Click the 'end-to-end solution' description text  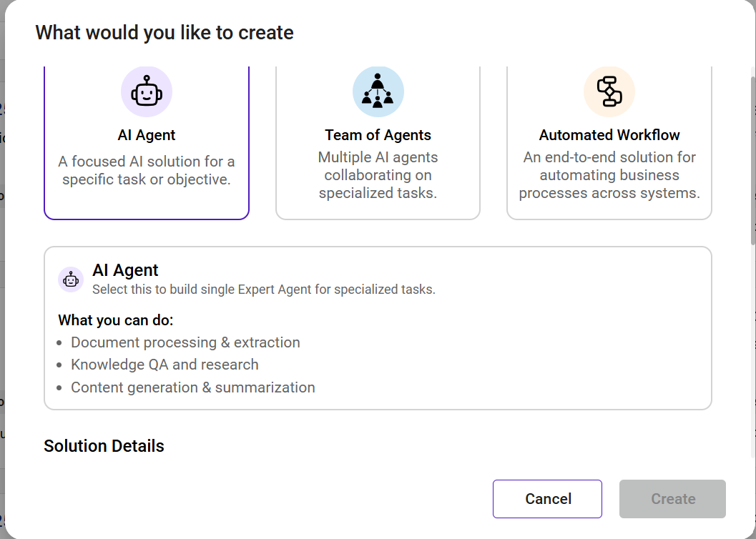pos(609,175)
